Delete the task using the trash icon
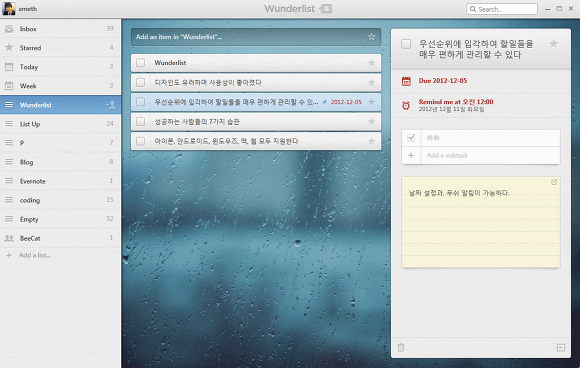Image resolution: width=580 pixels, height=368 pixels. pos(401,347)
